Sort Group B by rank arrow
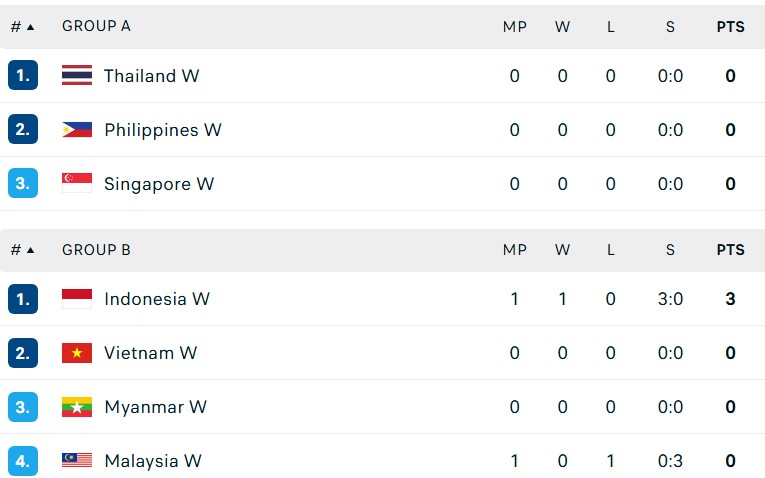This screenshot has width=765, height=478. [30, 250]
